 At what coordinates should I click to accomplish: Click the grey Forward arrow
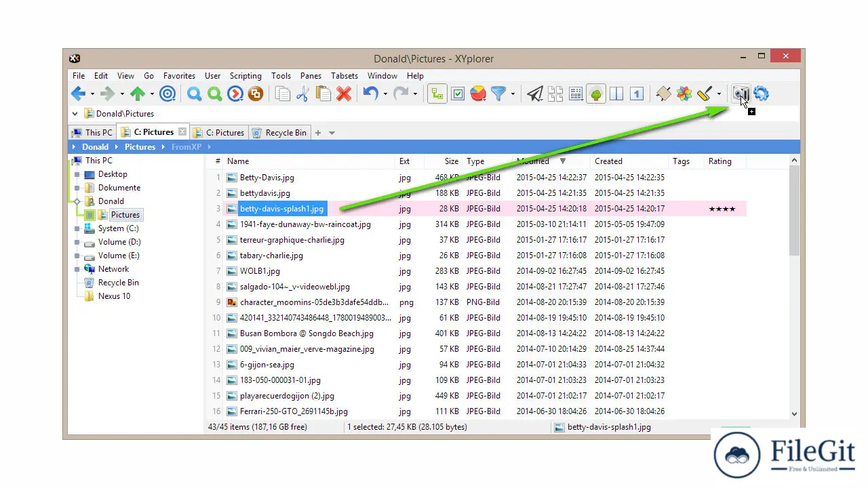click(x=107, y=94)
